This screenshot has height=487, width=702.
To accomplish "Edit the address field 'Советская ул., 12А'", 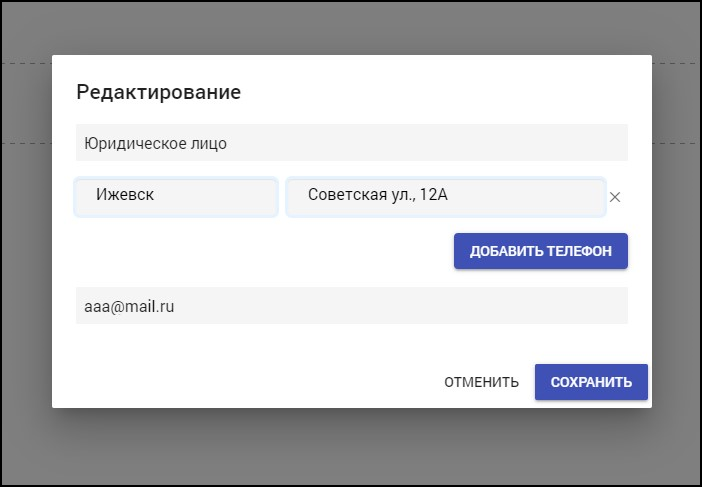I will coord(446,197).
